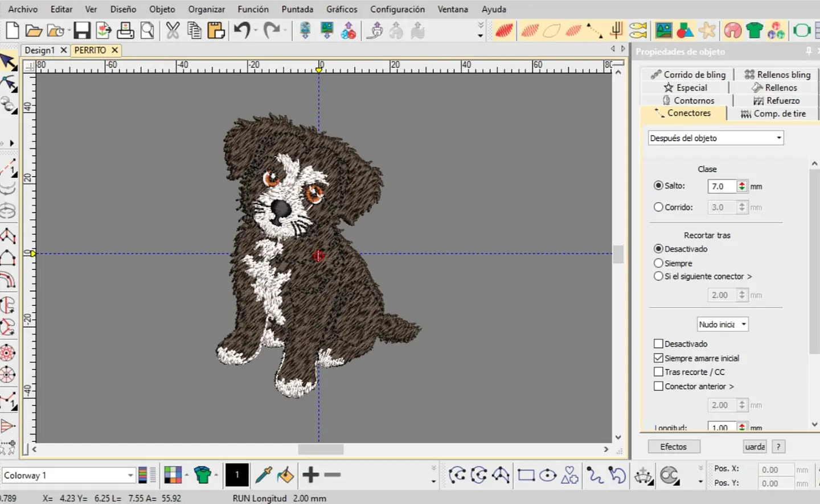Click the paint bucket apply color icon
Screen dimensions: 820x504
pos(285,475)
